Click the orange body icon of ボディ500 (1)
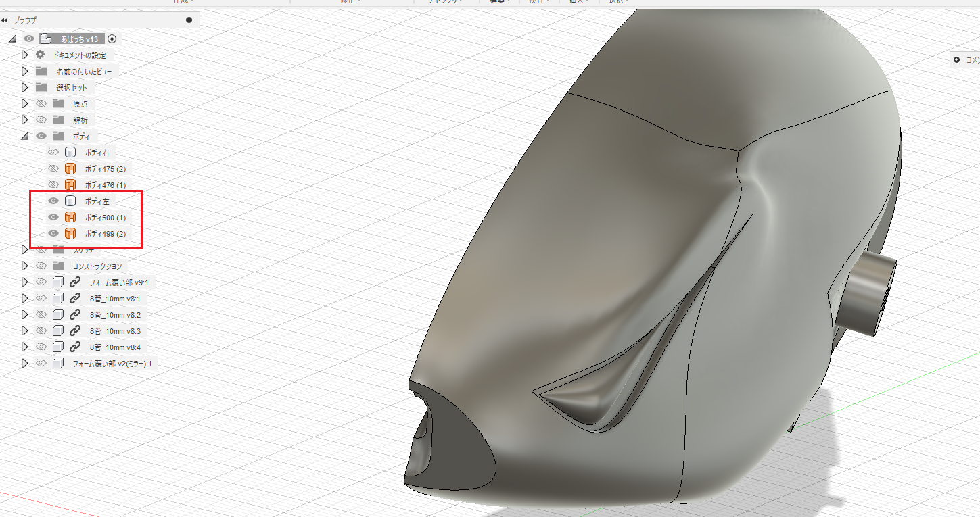 coord(70,217)
